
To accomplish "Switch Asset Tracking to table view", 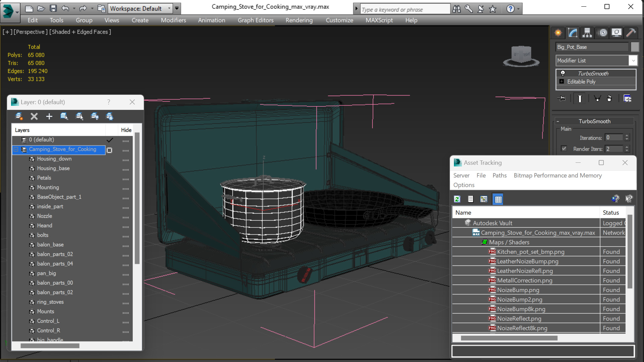I will coord(498,199).
